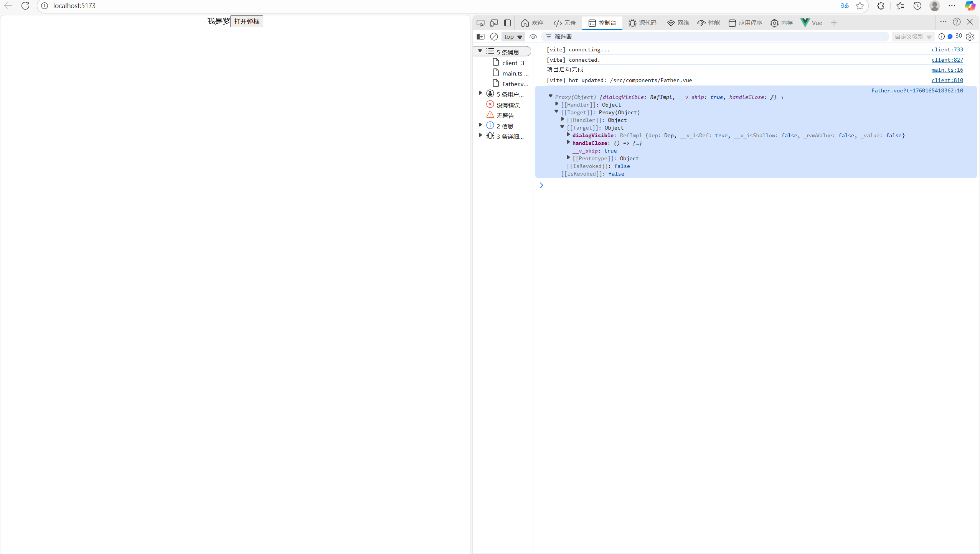This screenshot has width=980, height=554.
Task: Toggle the console sidebar panel
Action: pyautogui.click(x=480, y=37)
